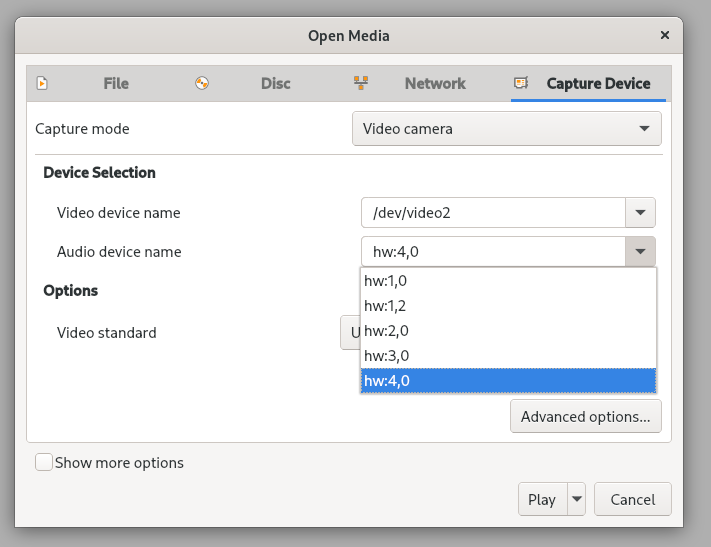This screenshot has height=547, width=711.
Task: Select hw:3,0 from the dropdown list
Action: 507,355
